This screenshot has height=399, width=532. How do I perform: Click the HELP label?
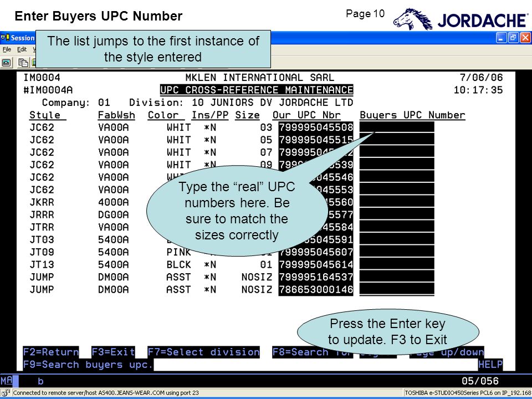490,365
